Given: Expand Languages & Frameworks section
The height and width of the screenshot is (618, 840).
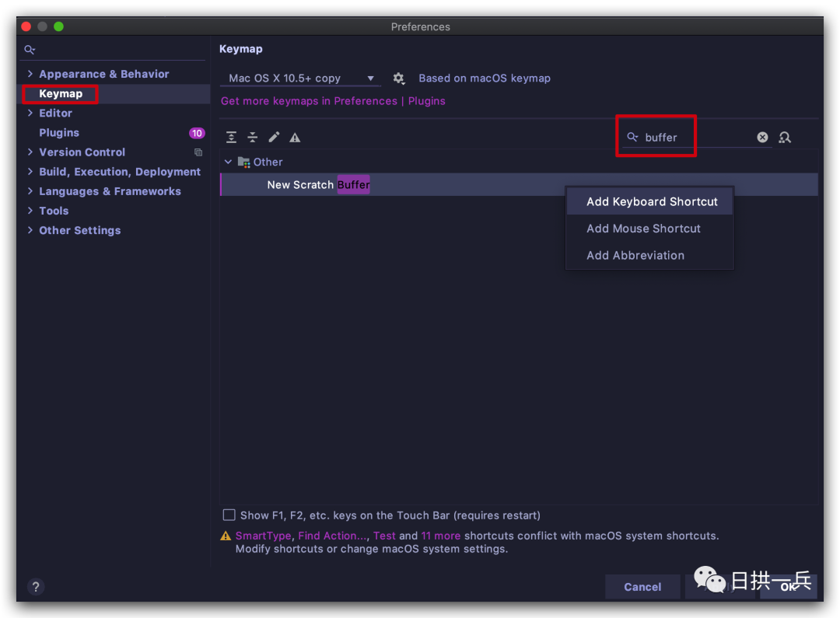Looking at the screenshot, I should click(x=30, y=191).
